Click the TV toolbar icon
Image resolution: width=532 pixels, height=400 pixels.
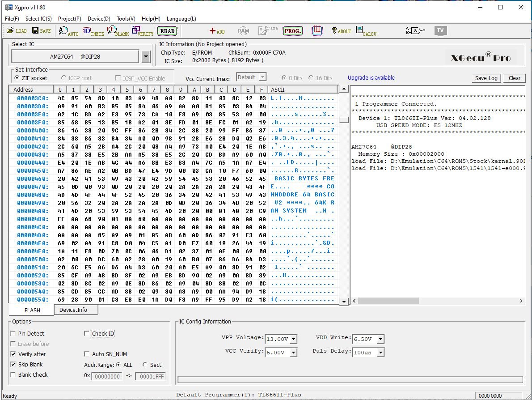point(440,30)
